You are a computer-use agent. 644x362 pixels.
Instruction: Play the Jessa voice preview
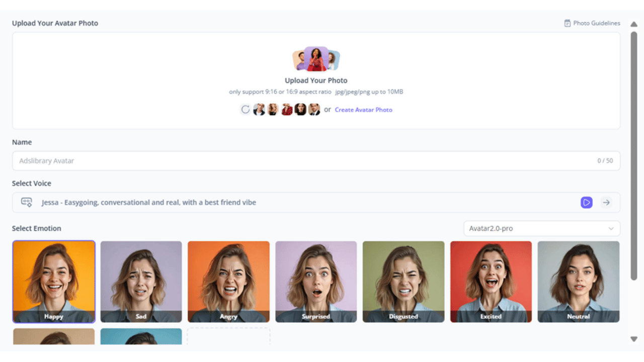(586, 202)
